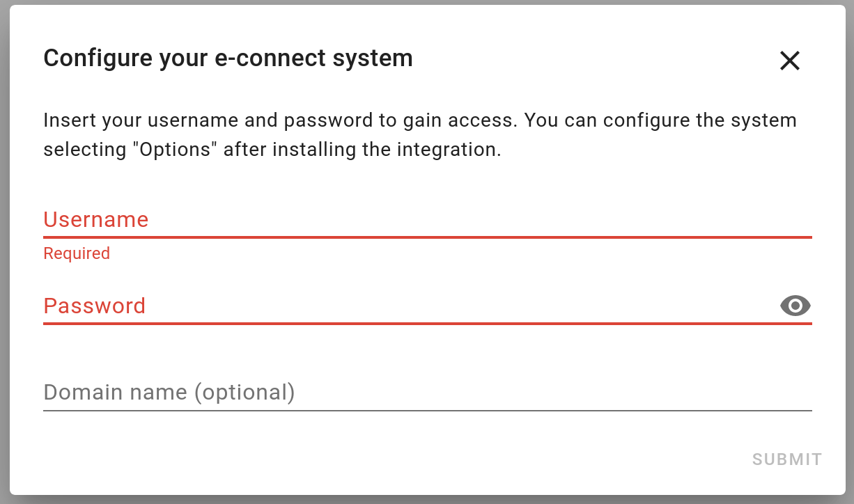854x504 pixels.
Task: Click the Domain name placeholder text
Action: click(x=169, y=392)
